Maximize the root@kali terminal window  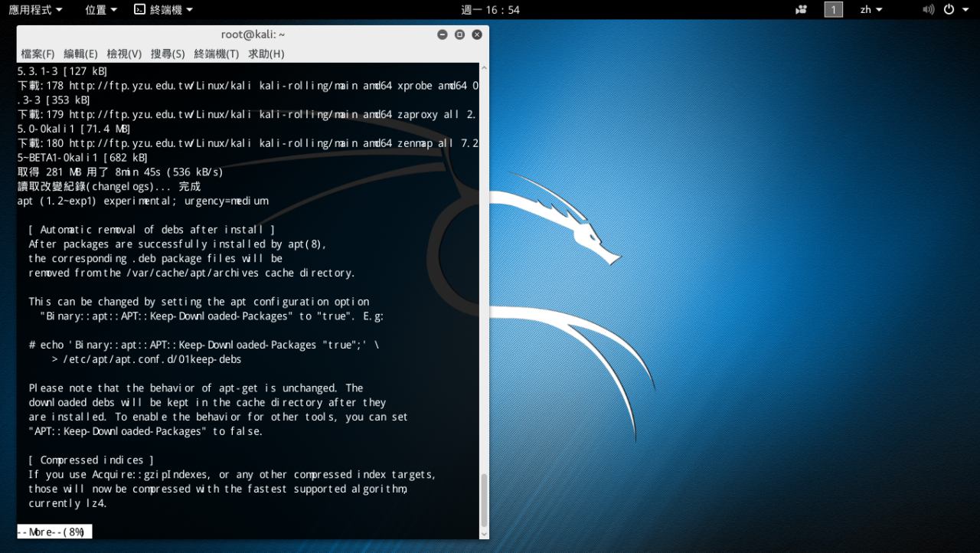pos(459,34)
